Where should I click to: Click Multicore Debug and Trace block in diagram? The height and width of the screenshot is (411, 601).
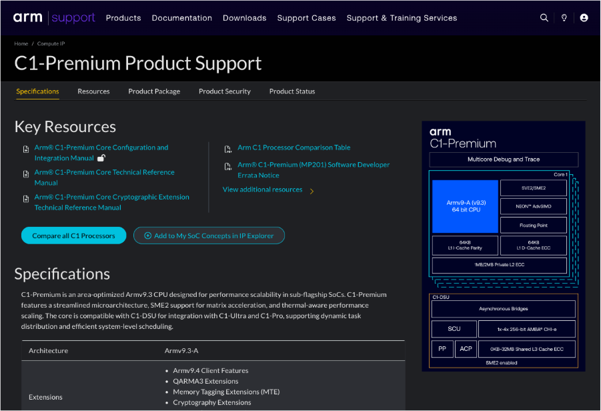504,159
